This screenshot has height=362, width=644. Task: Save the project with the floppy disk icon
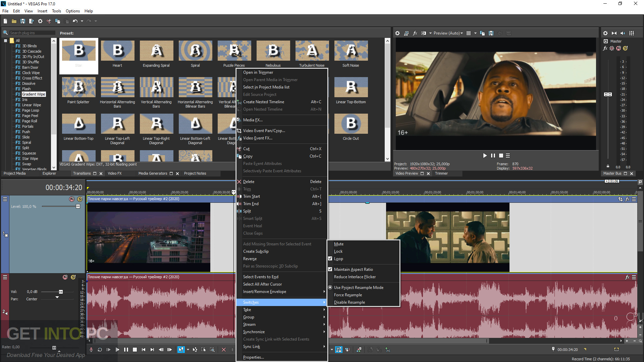(x=23, y=21)
